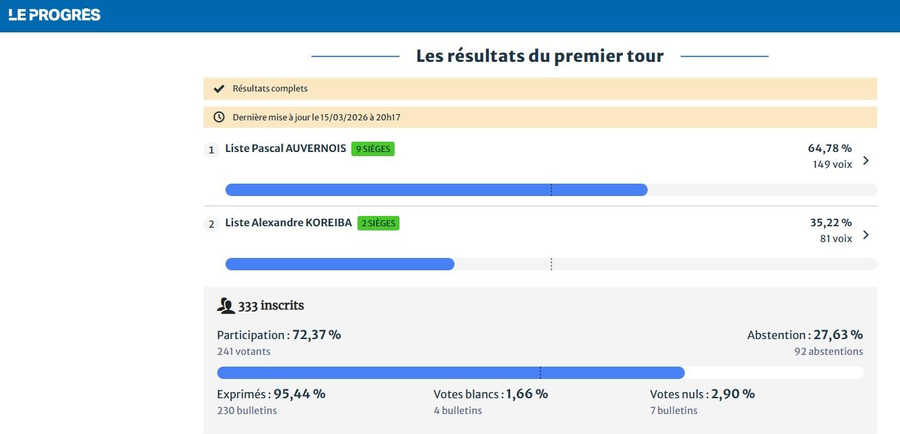Click the 64,78 % score for AUVERNOIS
Viewport: 900px width, 434px height.
[830, 148]
